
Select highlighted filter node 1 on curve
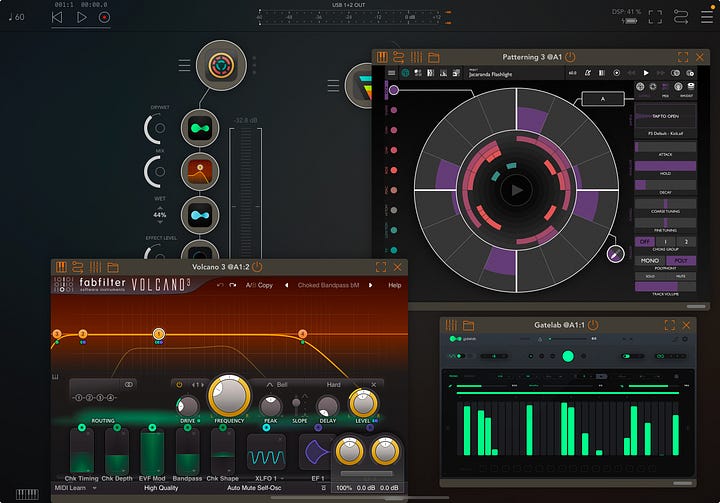pyautogui.click(x=159, y=333)
